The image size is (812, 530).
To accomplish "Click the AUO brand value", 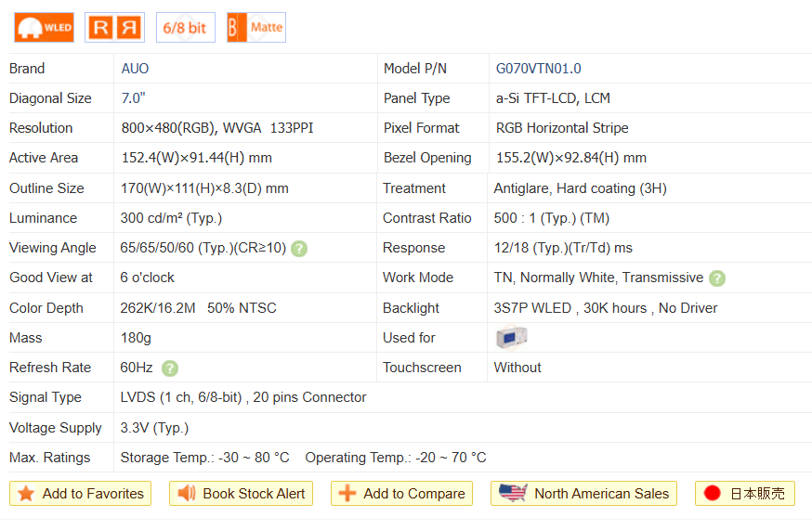I will (135, 69).
